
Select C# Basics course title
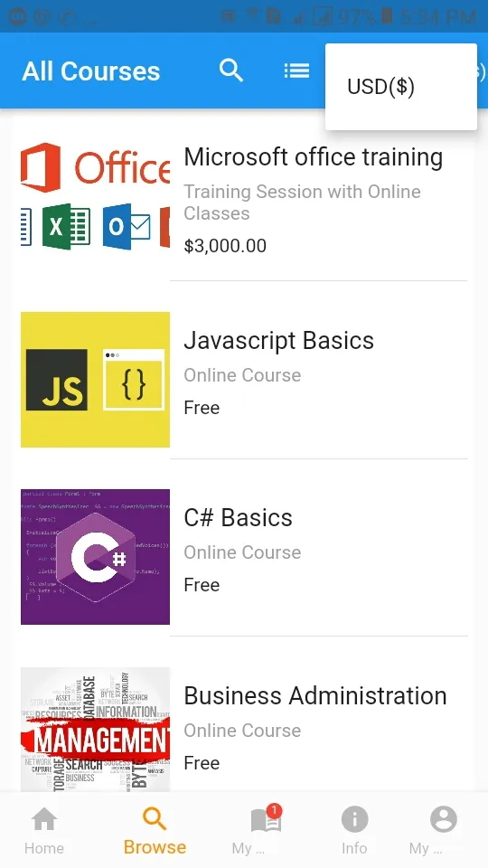pyautogui.click(x=238, y=518)
